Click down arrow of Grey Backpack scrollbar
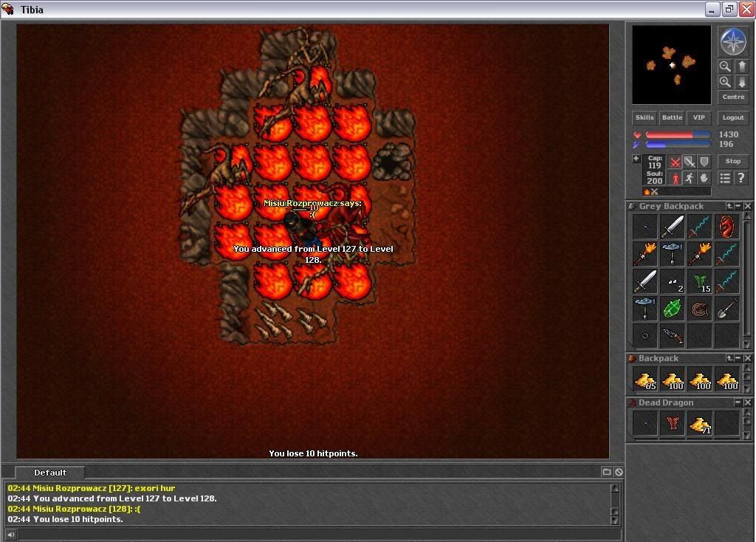Image resolution: width=756 pixels, height=542 pixels. pyautogui.click(x=747, y=344)
